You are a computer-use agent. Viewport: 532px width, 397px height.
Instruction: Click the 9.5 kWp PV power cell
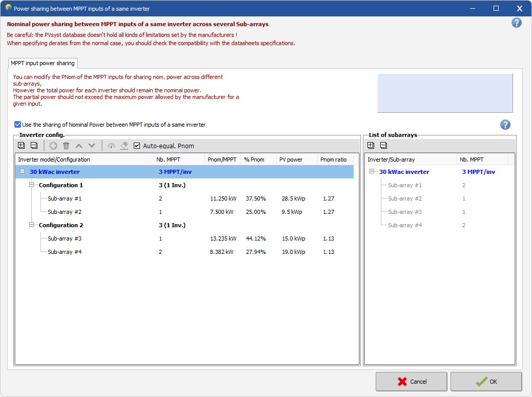coord(292,211)
